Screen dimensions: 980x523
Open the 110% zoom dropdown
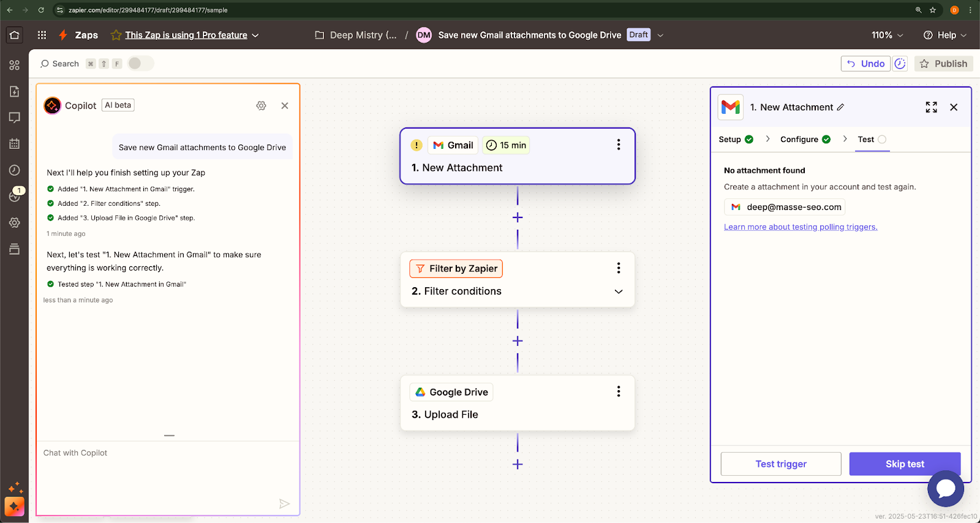[x=887, y=35]
